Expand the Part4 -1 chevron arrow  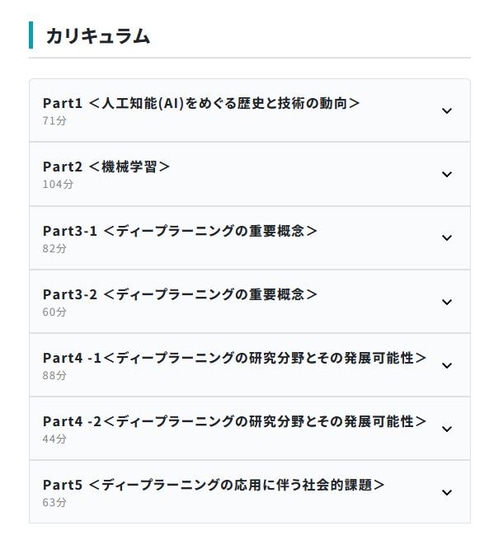click(x=446, y=365)
